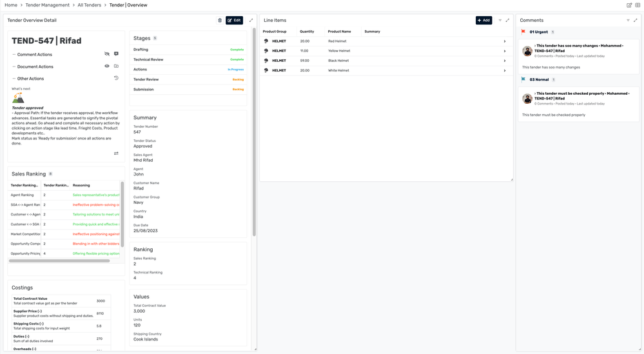Click the mountain flag What's next illustration
Image resolution: width=644 pixels, height=354 pixels.
[x=18, y=98]
